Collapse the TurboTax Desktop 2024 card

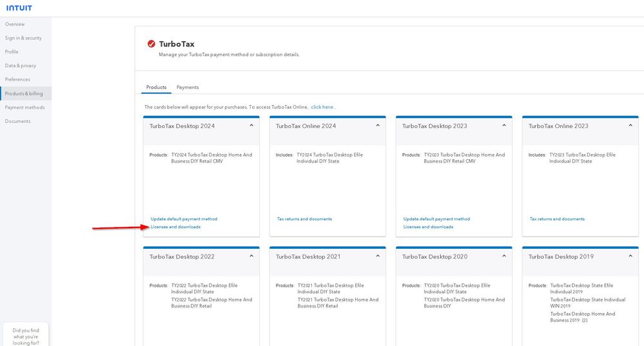[251, 126]
